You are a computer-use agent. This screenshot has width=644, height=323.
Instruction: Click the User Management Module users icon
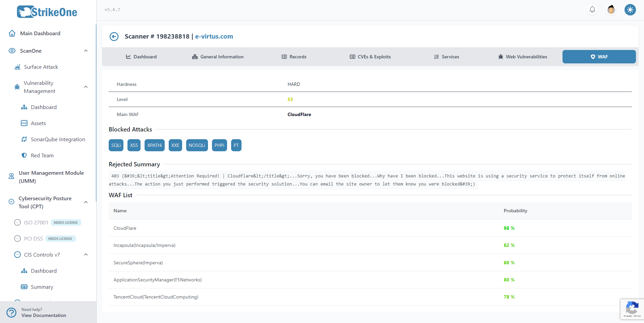[x=11, y=176]
